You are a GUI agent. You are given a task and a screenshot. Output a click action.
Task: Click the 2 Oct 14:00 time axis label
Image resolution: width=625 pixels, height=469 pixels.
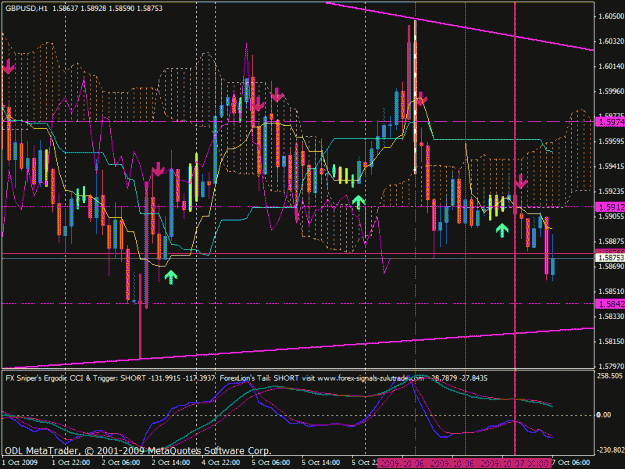171,463
